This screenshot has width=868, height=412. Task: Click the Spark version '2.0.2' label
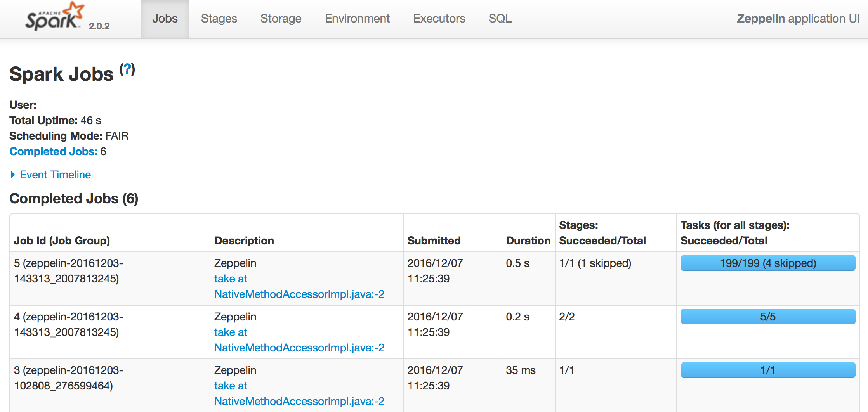click(x=99, y=26)
